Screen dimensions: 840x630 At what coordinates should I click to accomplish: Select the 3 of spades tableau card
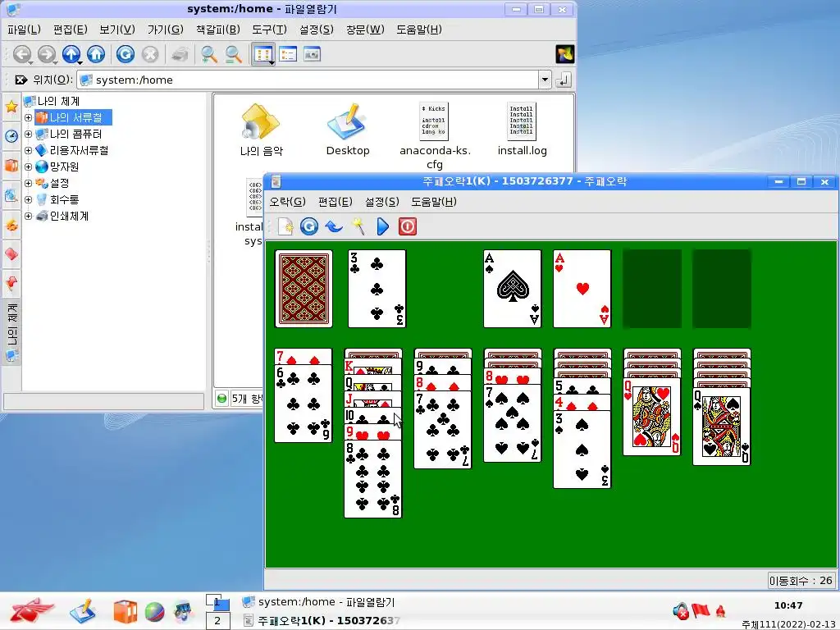pyautogui.click(x=582, y=449)
